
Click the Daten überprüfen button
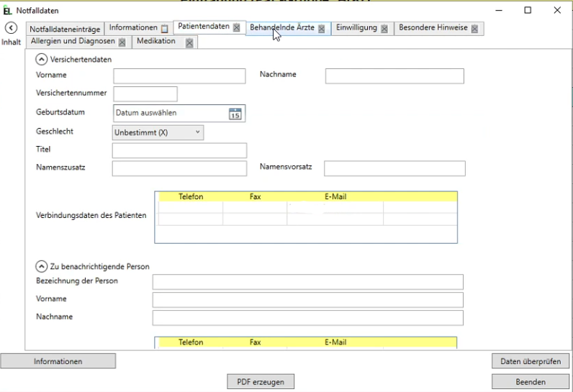pos(530,361)
